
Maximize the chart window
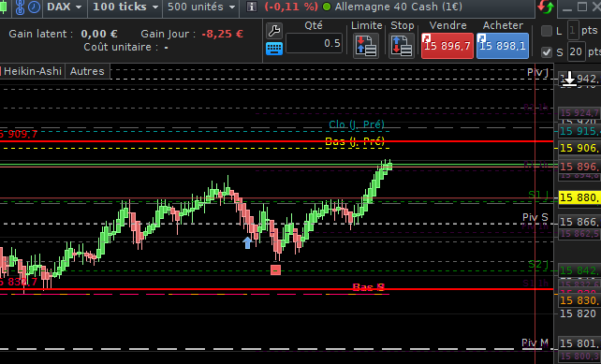click(582, 7)
